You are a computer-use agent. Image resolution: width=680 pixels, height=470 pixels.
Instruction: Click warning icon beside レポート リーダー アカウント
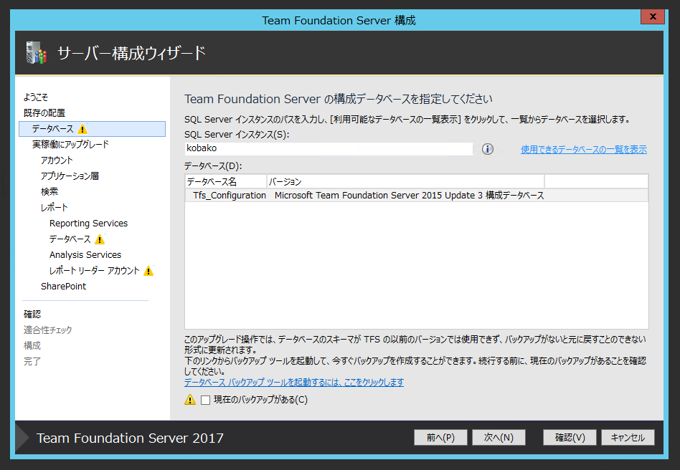pyautogui.click(x=148, y=271)
